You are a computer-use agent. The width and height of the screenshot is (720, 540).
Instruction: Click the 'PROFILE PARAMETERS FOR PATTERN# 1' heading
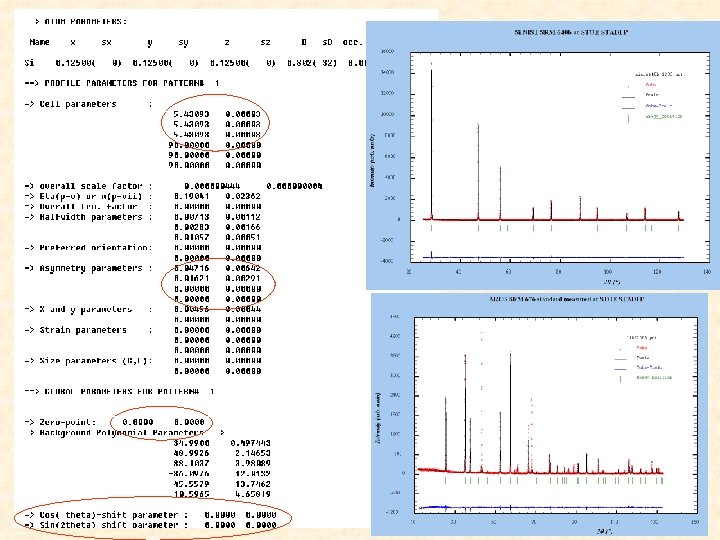tap(122, 83)
